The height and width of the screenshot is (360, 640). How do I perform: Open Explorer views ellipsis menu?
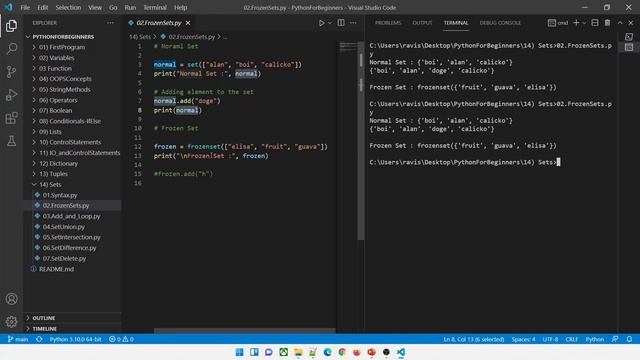coord(110,23)
